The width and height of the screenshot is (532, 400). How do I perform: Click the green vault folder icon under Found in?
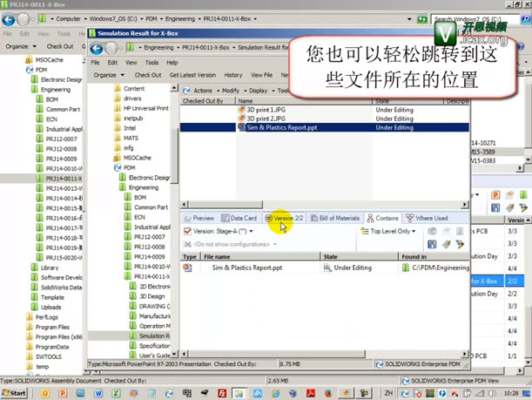pyautogui.click(x=406, y=268)
